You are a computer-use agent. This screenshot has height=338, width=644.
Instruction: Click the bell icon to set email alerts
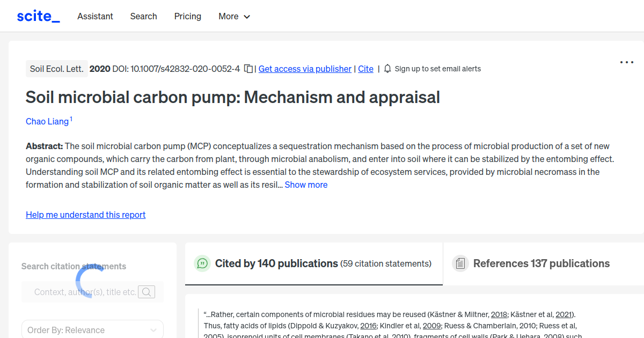387,69
